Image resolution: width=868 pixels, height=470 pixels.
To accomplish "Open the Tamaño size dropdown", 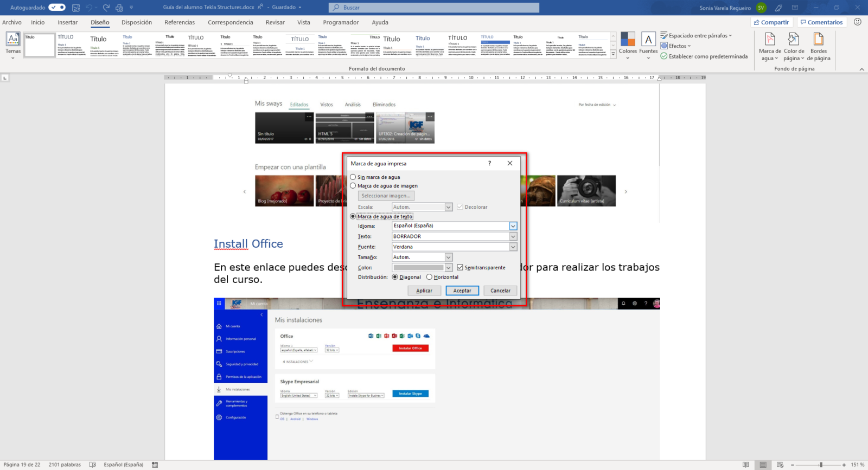I will coord(448,257).
